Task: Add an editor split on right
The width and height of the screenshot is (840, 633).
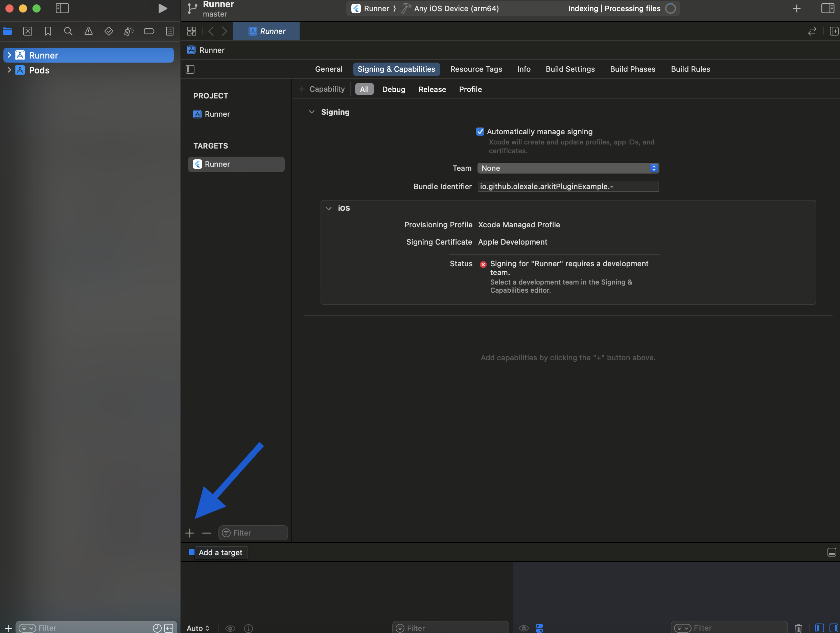Action: (x=834, y=31)
